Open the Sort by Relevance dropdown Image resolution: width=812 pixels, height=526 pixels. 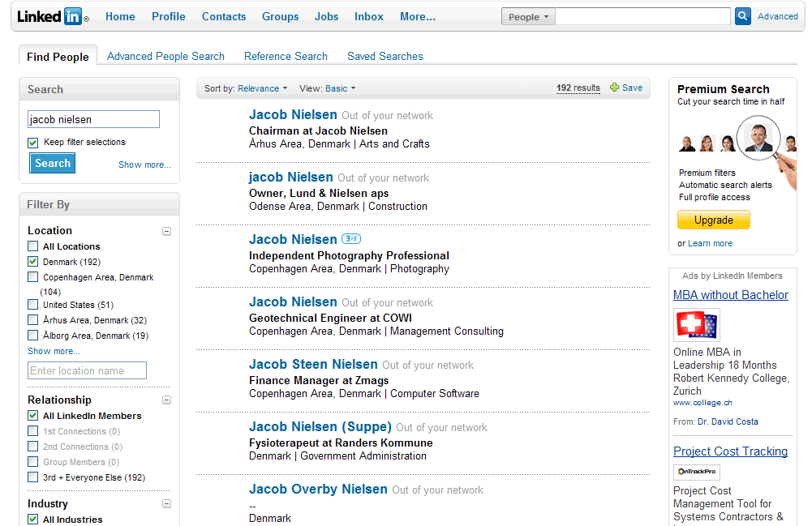246,88
